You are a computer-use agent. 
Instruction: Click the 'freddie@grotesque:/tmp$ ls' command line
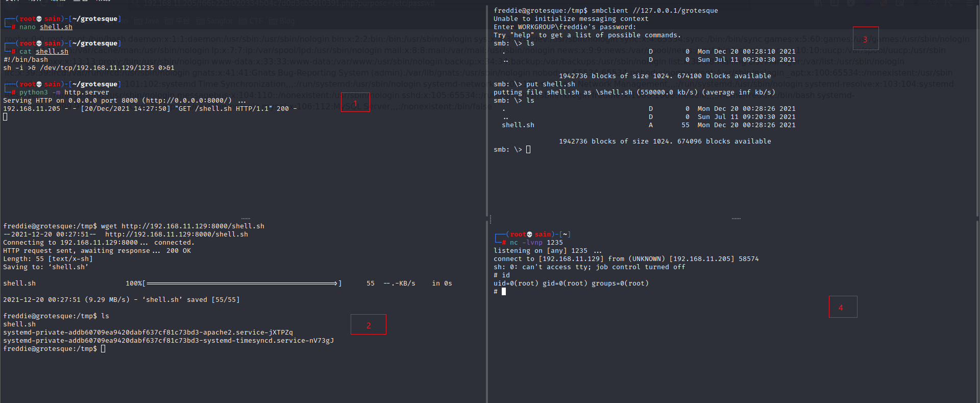[x=56, y=316]
